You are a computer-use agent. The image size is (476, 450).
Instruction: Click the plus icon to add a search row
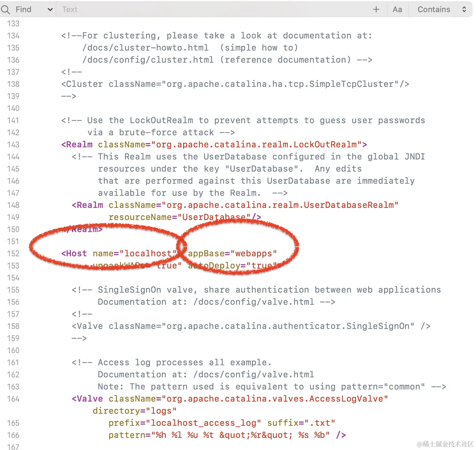tap(376, 9)
